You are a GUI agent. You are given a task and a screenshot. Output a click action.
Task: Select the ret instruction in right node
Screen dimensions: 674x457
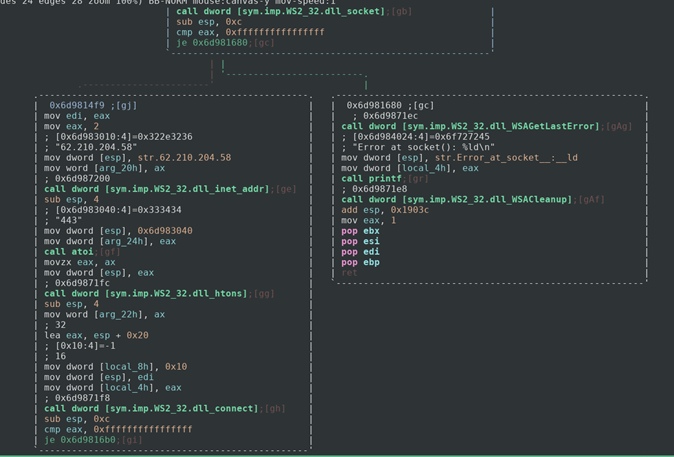(349, 272)
